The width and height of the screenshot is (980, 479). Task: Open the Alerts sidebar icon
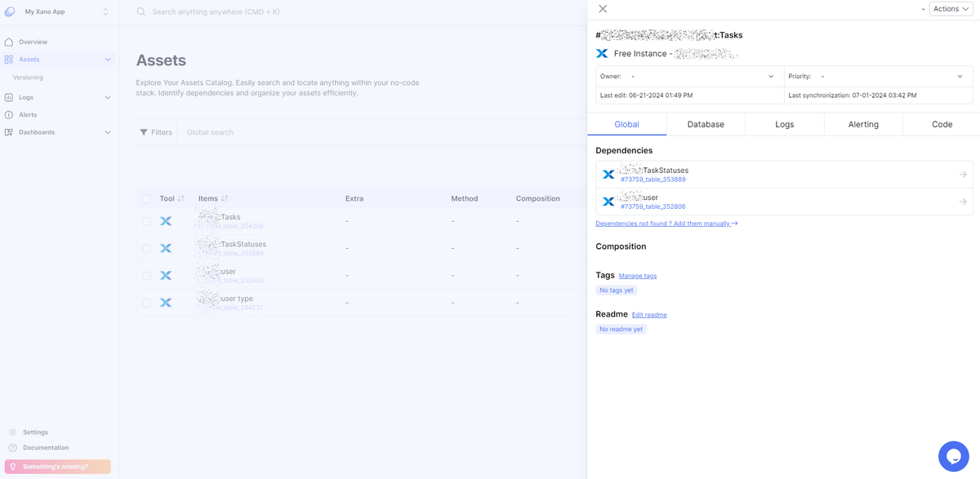coord(9,115)
